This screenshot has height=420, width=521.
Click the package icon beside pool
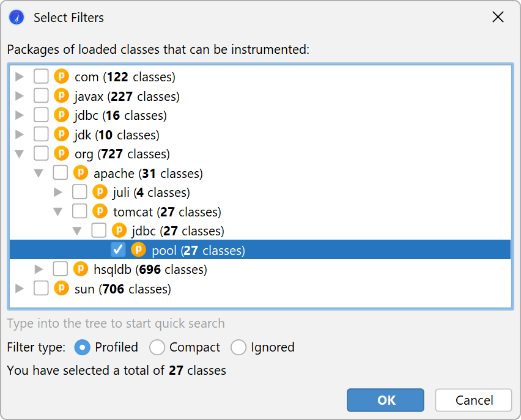[139, 250]
